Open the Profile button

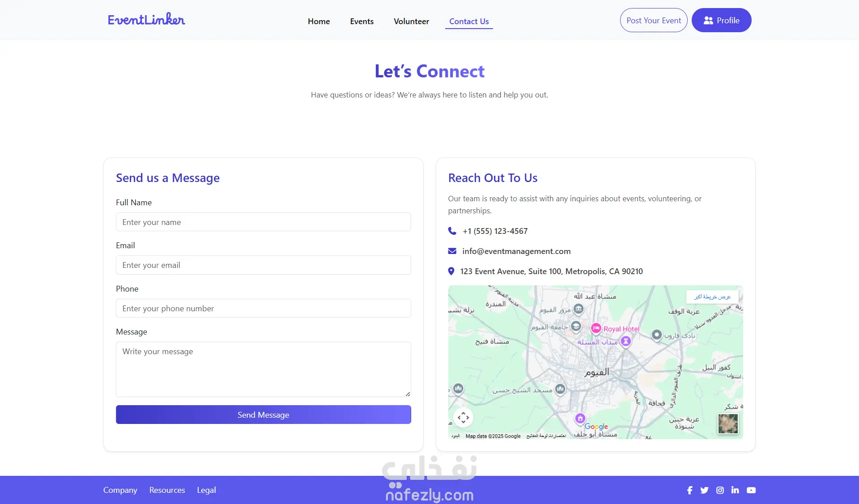click(x=721, y=20)
